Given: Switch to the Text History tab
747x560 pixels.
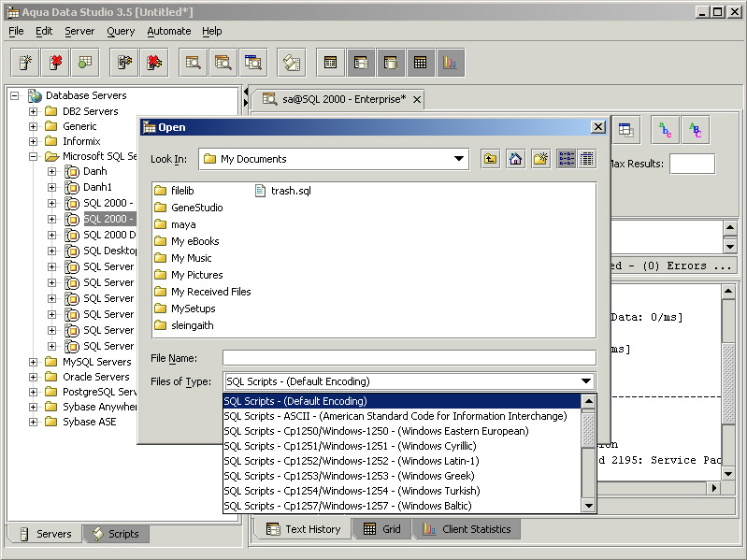Looking at the screenshot, I should pos(304,529).
